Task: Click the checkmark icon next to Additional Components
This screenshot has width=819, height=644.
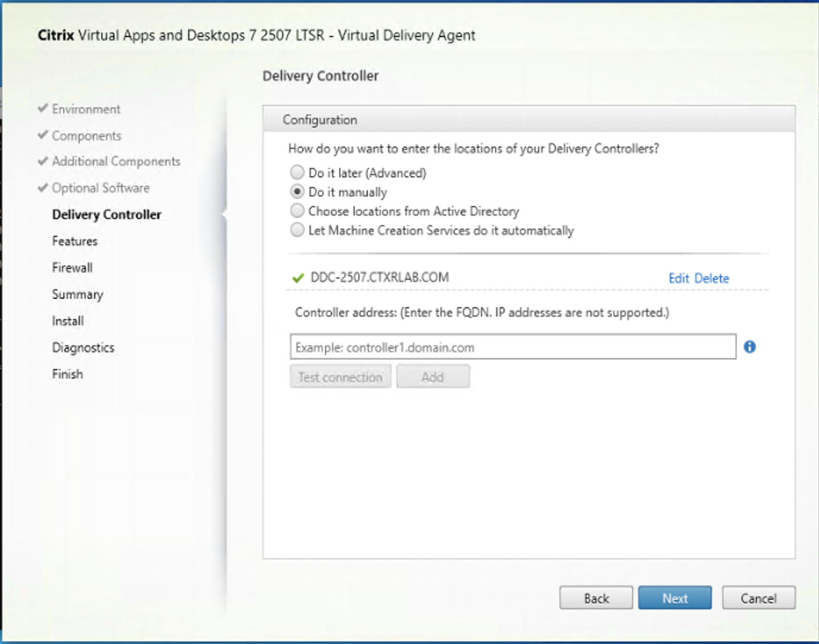Action: click(x=42, y=161)
